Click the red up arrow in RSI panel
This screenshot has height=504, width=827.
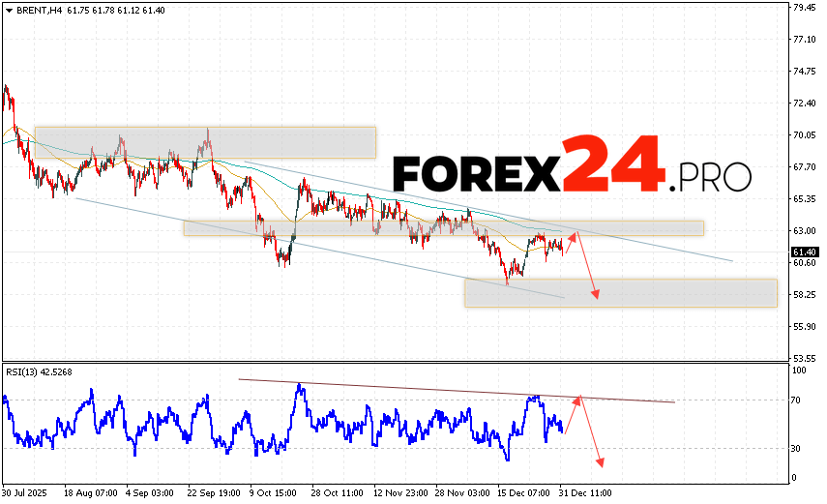pos(571,414)
